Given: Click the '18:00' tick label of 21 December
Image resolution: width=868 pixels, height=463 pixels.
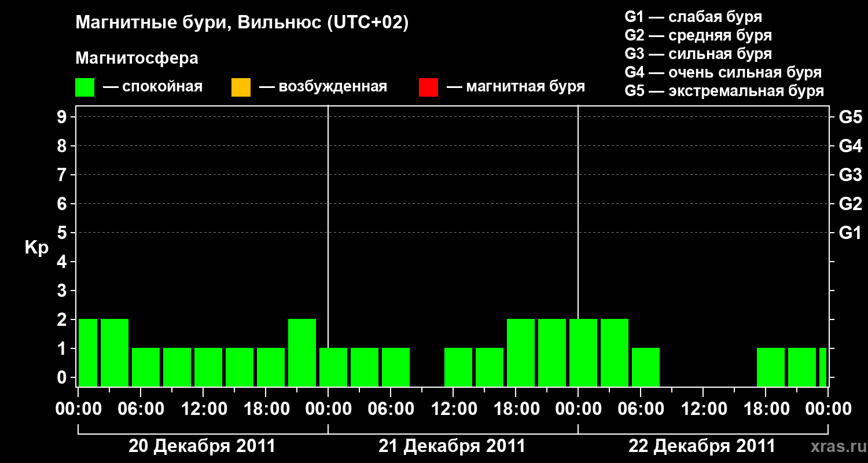Looking at the screenshot, I should point(516,409).
